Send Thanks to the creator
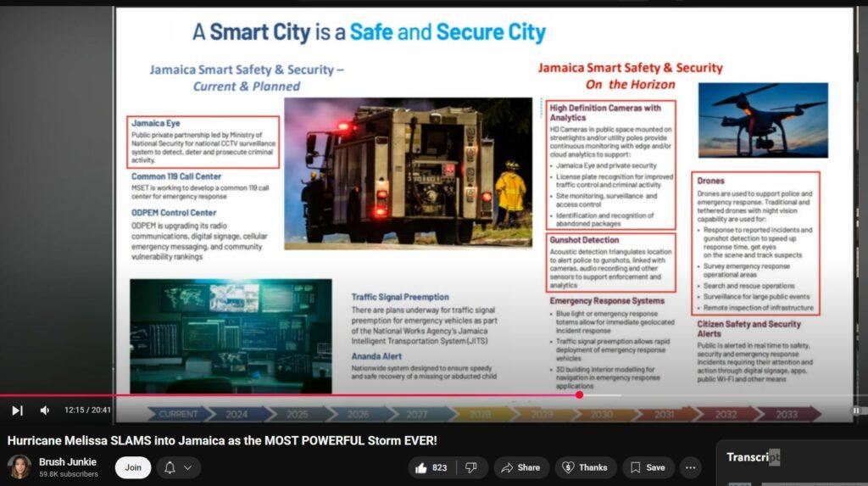Image resolution: width=868 pixels, height=486 pixels. pos(586,467)
